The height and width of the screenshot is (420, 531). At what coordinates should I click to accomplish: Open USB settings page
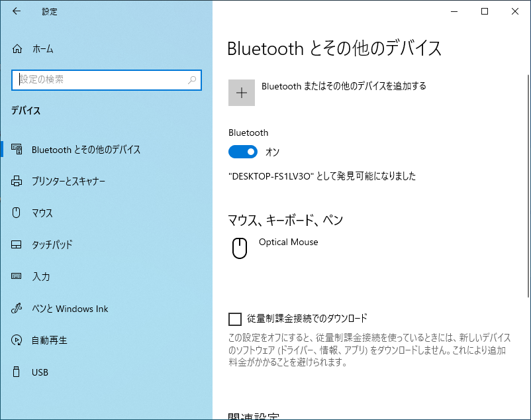[x=40, y=372]
